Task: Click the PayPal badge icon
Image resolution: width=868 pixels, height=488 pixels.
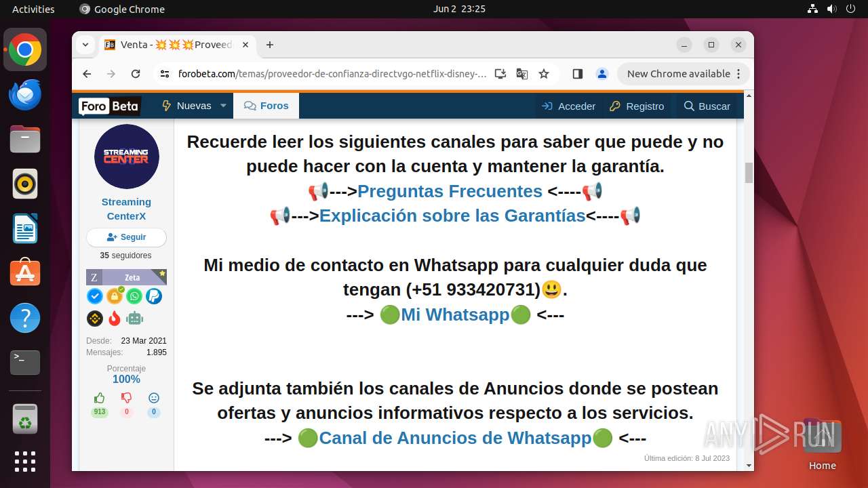Action: coord(154,296)
